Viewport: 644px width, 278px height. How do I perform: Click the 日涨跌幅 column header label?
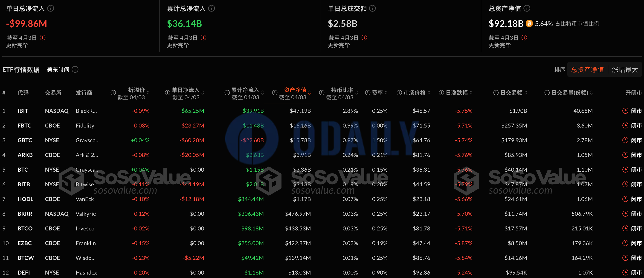coord(456,93)
